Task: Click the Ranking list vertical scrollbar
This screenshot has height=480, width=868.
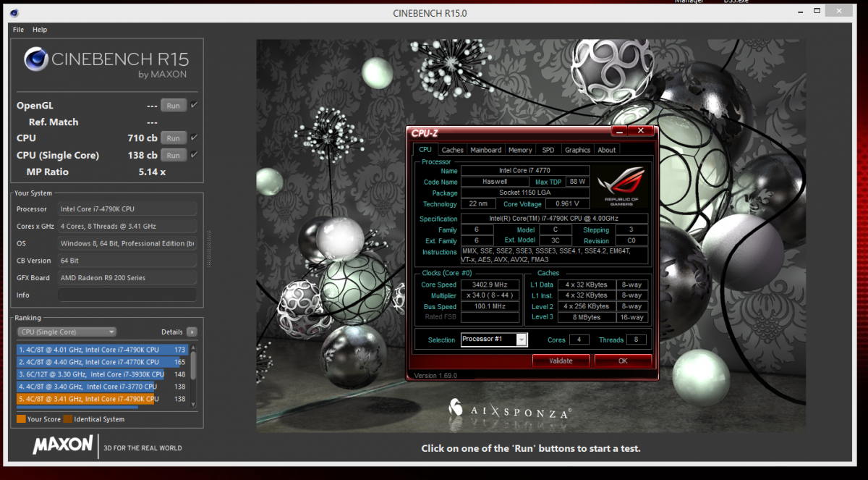Action: pos(194,375)
